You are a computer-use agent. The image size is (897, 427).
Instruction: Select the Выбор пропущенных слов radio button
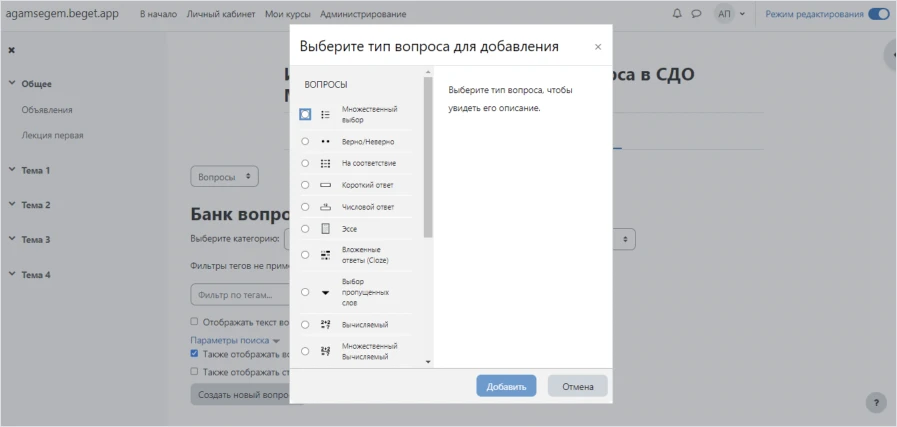[x=305, y=292]
